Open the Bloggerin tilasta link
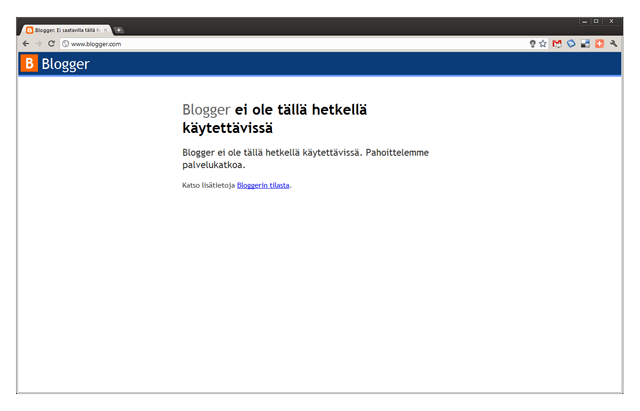This screenshot has width=640, height=411. [263, 185]
